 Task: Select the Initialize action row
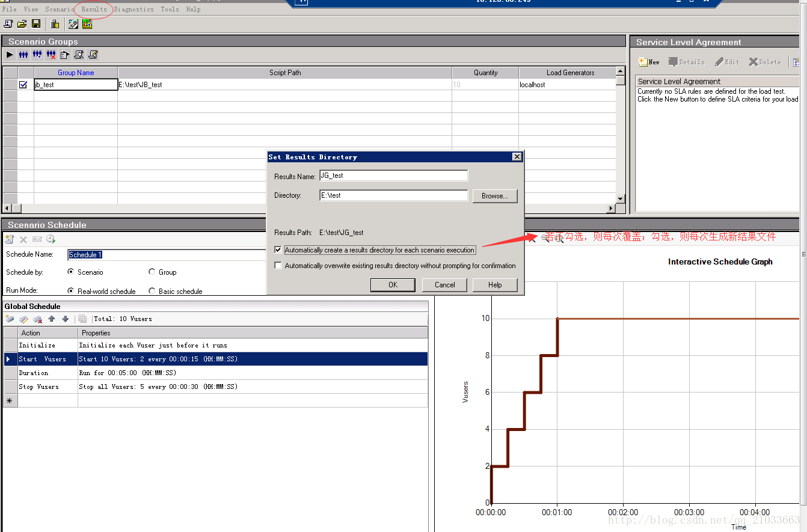click(216, 345)
